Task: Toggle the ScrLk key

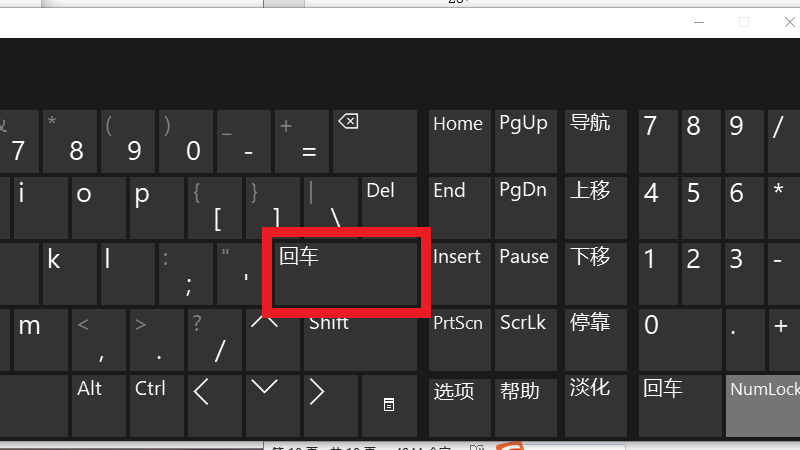Action: [x=525, y=338]
